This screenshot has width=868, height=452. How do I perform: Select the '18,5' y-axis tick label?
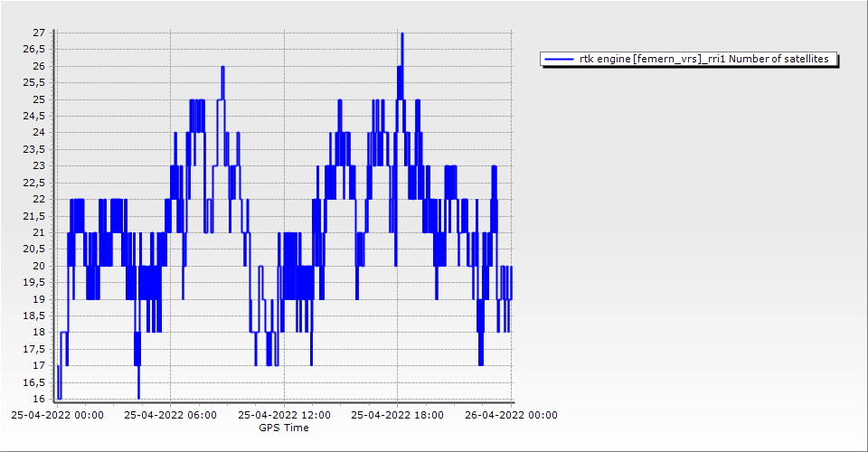34,315
